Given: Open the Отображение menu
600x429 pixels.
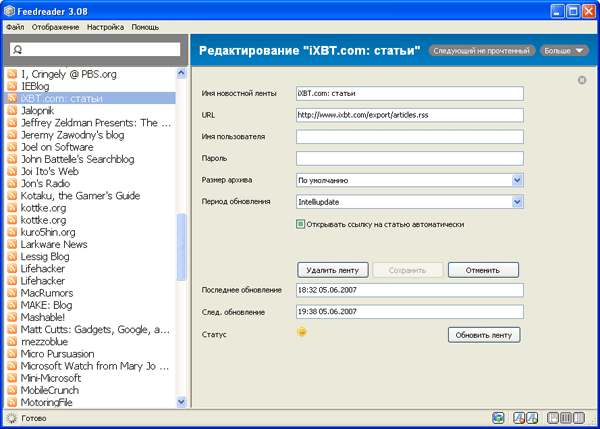Looking at the screenshot, I should tap(55, 27).
